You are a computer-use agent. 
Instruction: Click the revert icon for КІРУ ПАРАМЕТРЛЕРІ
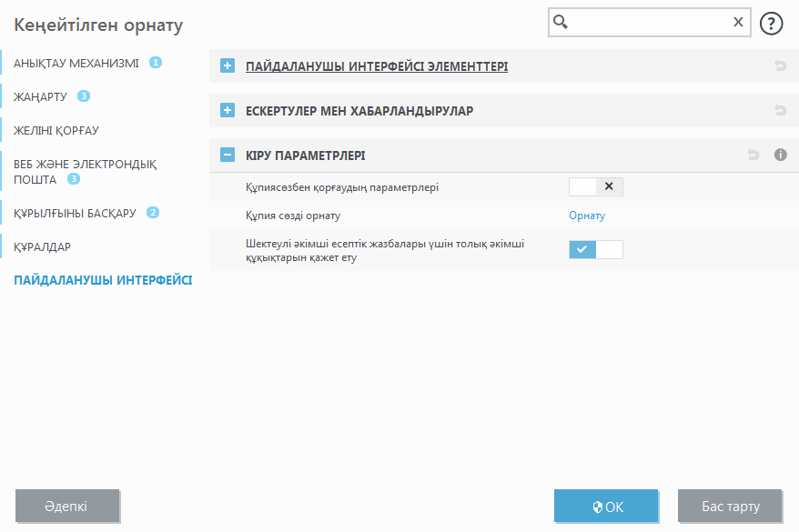coord(753,155)
